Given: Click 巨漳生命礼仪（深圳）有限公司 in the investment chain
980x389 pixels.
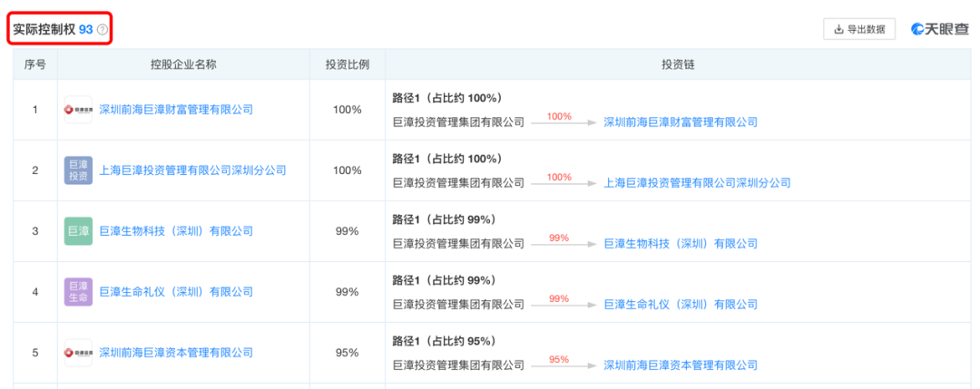Looking at the screenshot, I should (x=681, y=304).
